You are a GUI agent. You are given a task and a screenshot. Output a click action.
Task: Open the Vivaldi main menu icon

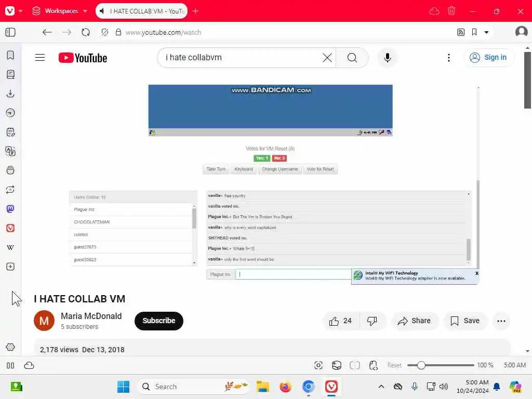(10, 11)
